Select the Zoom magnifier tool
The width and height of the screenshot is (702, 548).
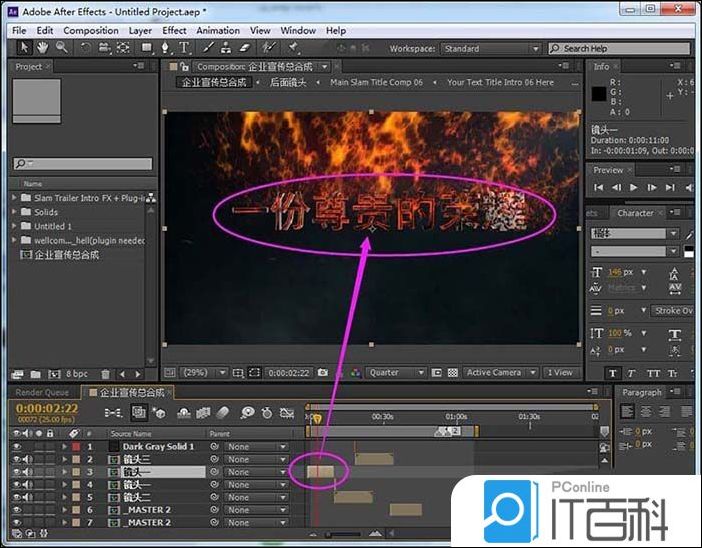click(x=62, y=48)
